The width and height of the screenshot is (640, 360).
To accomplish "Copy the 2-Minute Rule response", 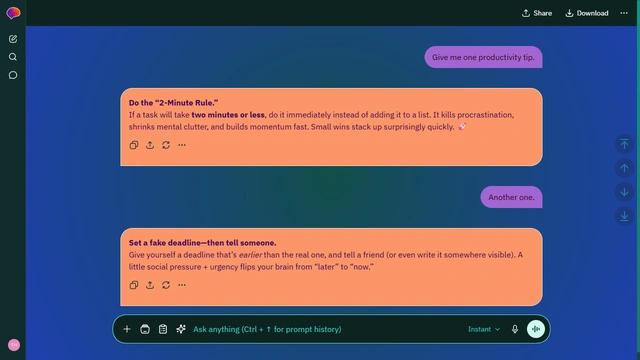I will 134,145.
